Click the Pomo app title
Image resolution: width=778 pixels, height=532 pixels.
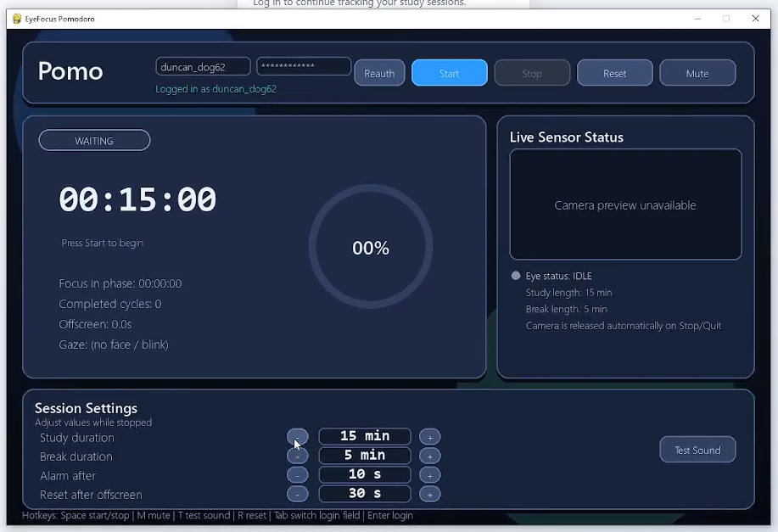point(70,71)
